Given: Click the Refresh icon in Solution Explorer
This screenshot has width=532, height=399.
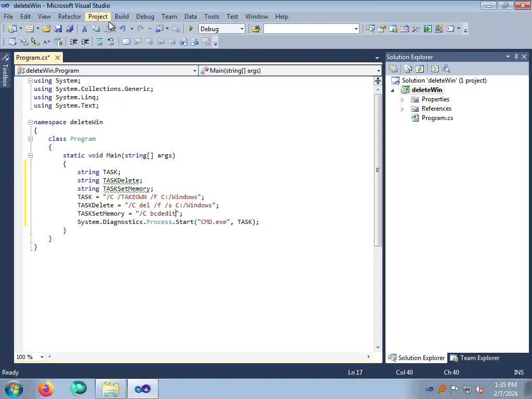Looking at the screenshot, I should (x=420, y=69).
